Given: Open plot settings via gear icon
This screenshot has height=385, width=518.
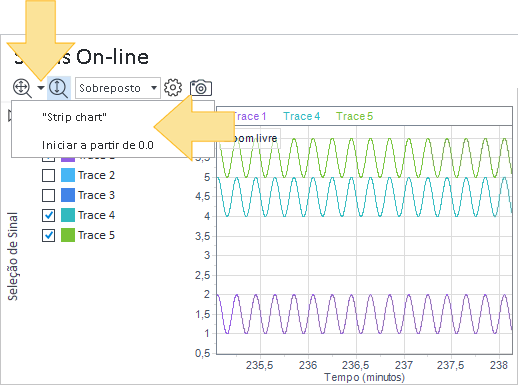Looking at the screenshot, I should (x=173, y=88).
